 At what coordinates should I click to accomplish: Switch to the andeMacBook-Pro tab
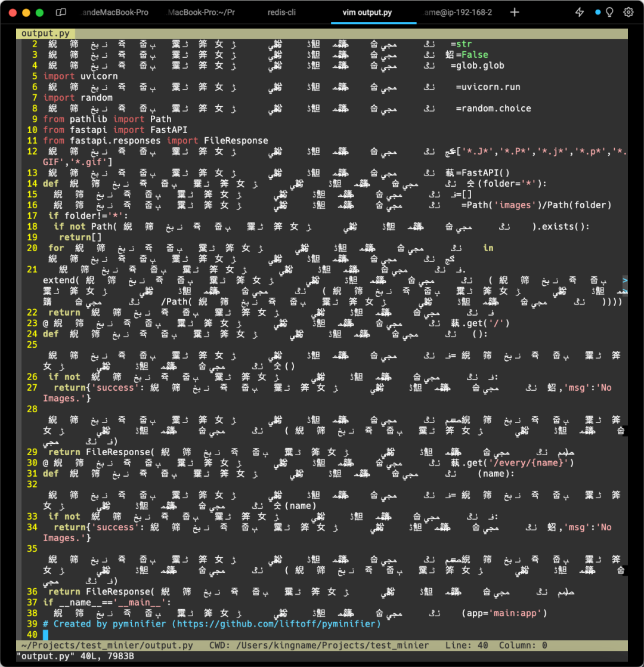114,13
